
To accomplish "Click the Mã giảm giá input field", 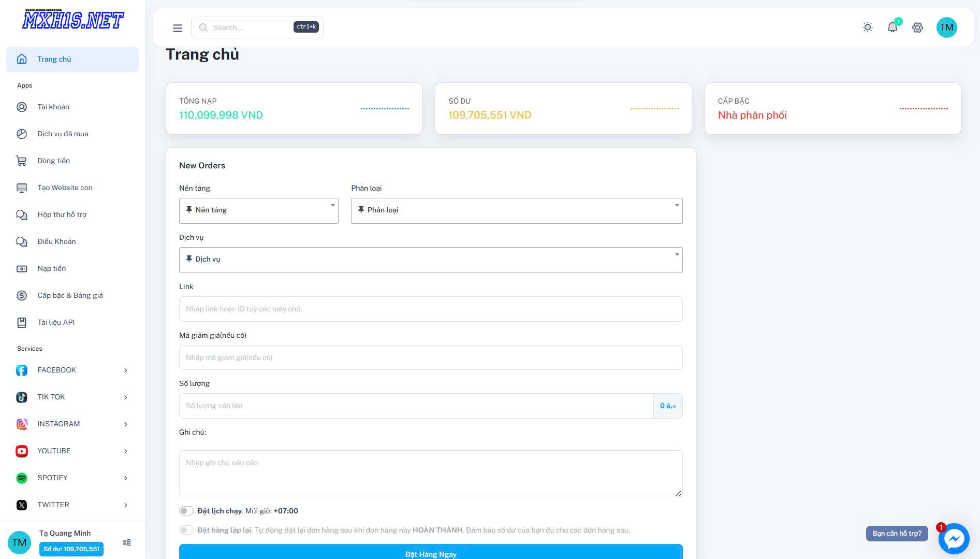I will pyautogui.click(x=431, y=357).
